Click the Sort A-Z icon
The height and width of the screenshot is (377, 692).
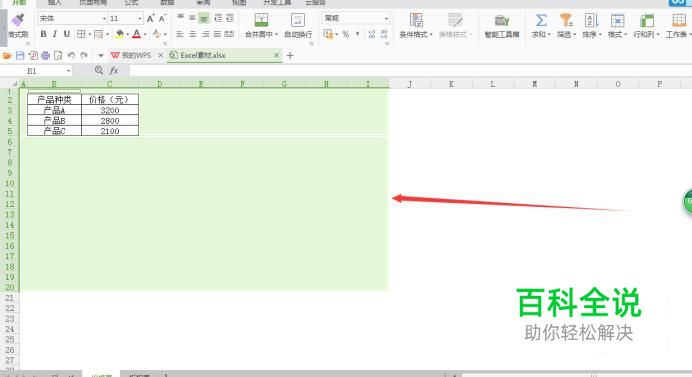591,20
